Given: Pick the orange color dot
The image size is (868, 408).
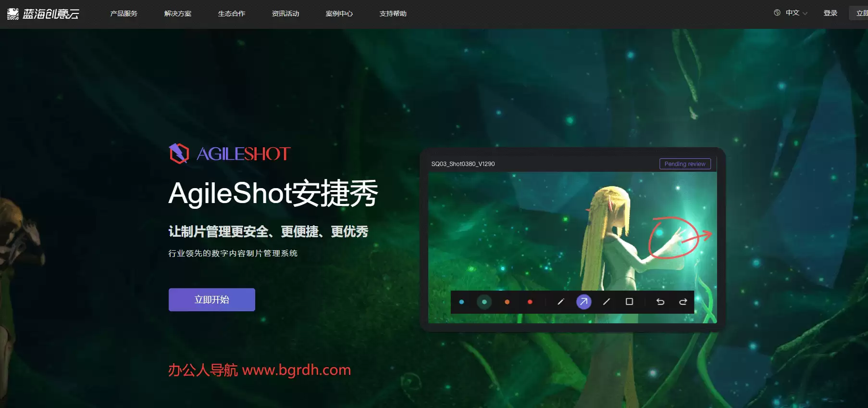Looking at the screenshot, I should [x=507, y=302].
